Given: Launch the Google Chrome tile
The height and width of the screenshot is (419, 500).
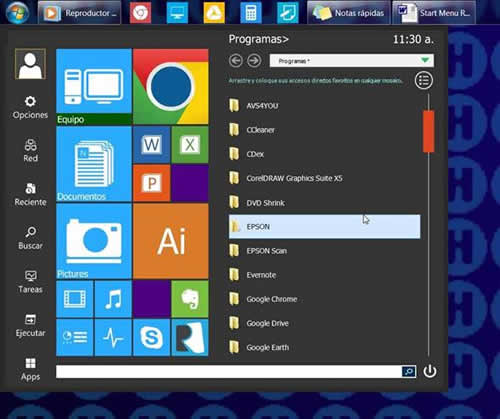Looking at the screenshot, I should click(x=171, y=87).
